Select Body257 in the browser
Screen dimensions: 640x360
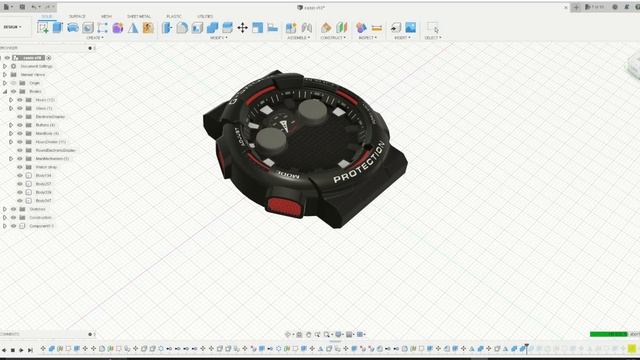click(x=43, y=184)
